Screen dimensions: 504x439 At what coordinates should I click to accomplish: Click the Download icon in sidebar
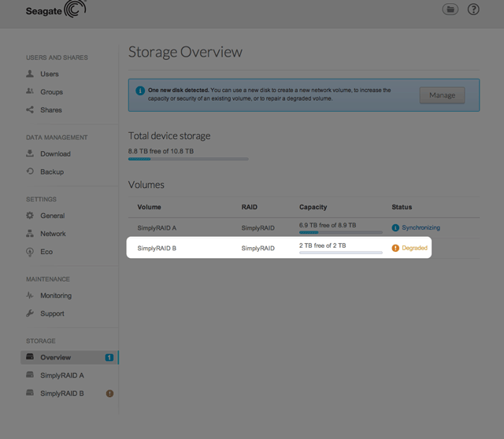click(30, 154)
